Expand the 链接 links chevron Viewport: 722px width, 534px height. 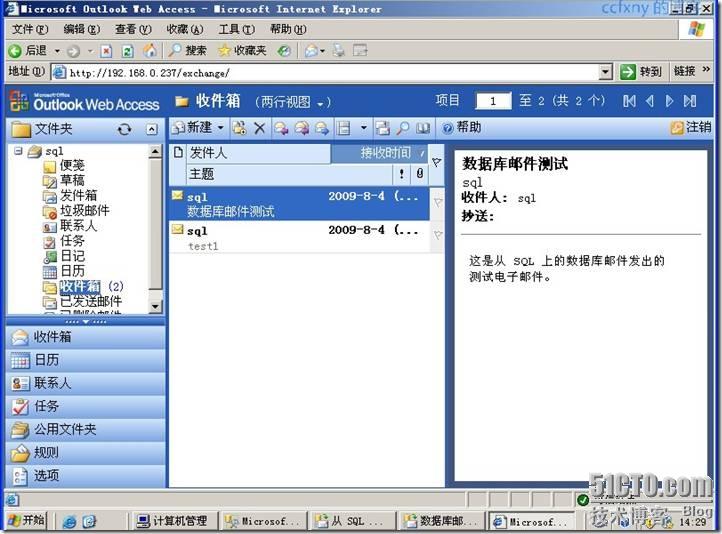(706, 70)
